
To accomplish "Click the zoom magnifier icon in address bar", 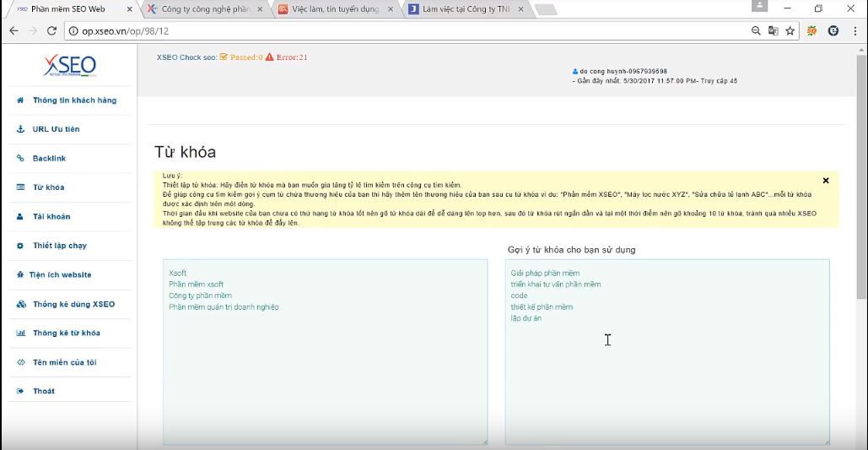I will click(x=756, y=31).
